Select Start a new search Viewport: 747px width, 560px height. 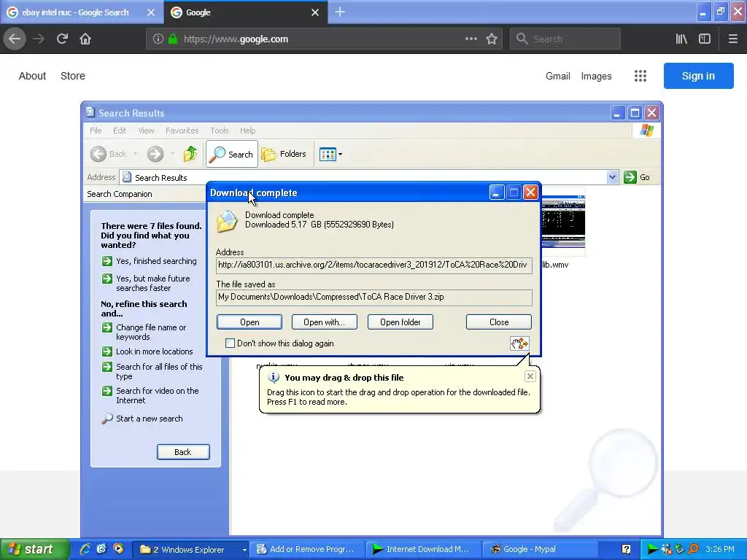click(x=149, y=419)
